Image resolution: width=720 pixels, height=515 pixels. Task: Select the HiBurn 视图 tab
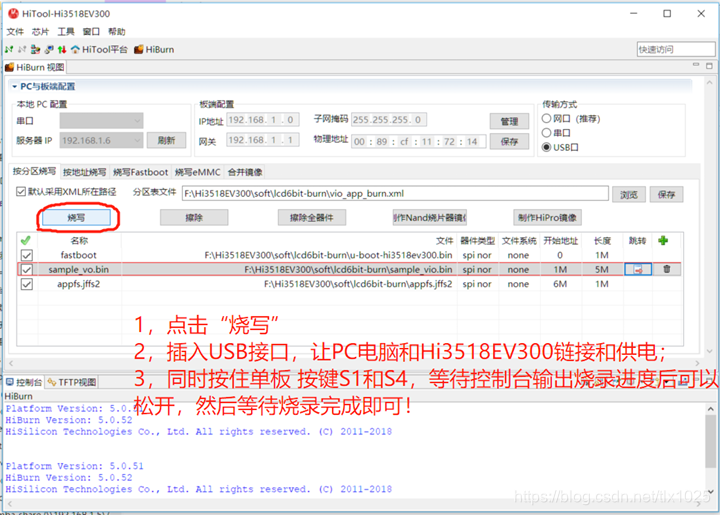(x=35, y=67)
